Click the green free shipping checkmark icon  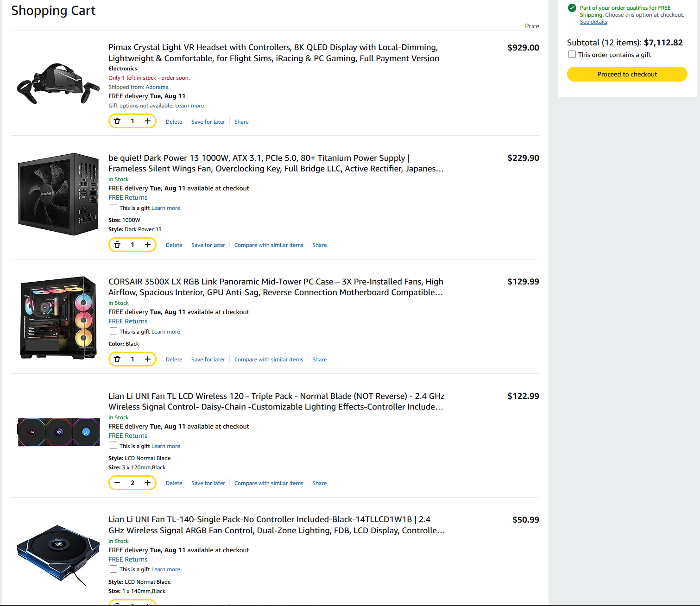572,8
